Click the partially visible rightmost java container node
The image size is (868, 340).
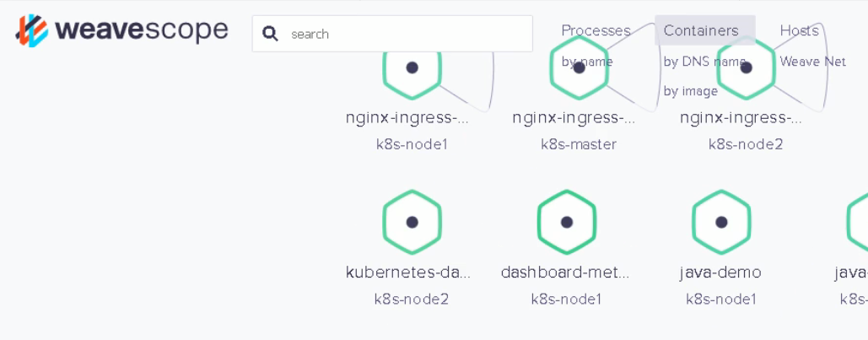pos(859,223)
